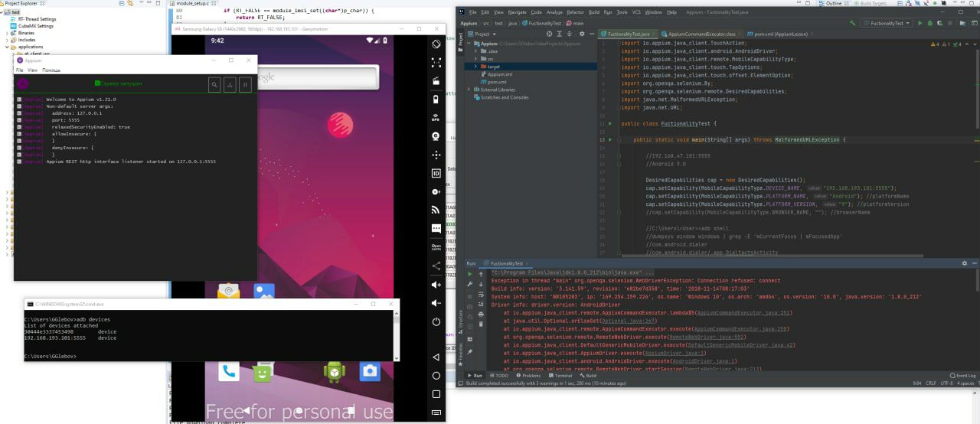Open Run panel settings gear in IntelliJ
Image resolution: width=980 pixels, height=424 pixels.
[x=964, y=263]
